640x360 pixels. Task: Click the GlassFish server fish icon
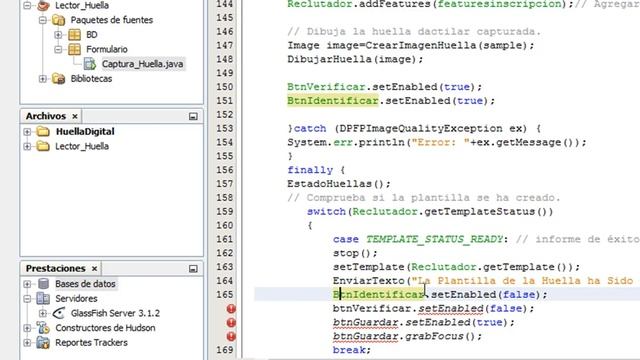pos(59,313)
